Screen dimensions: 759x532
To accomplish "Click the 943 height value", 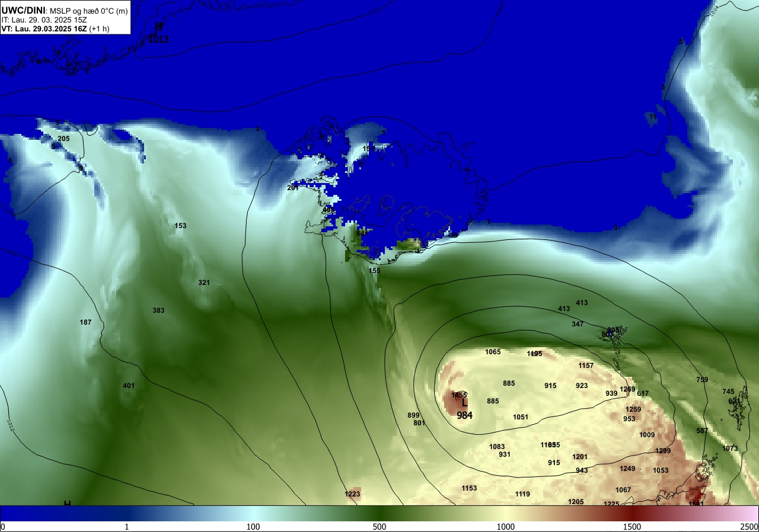I will coord(582,470).
